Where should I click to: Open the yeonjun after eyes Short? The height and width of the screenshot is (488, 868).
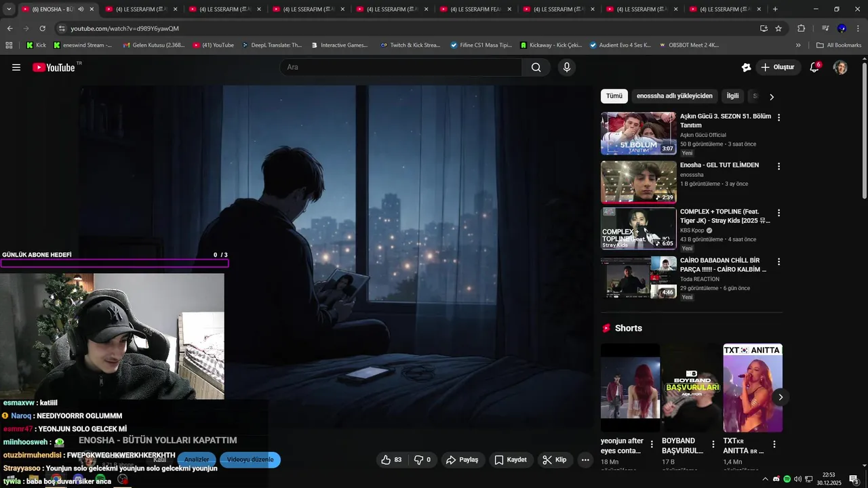coord(630,388)
